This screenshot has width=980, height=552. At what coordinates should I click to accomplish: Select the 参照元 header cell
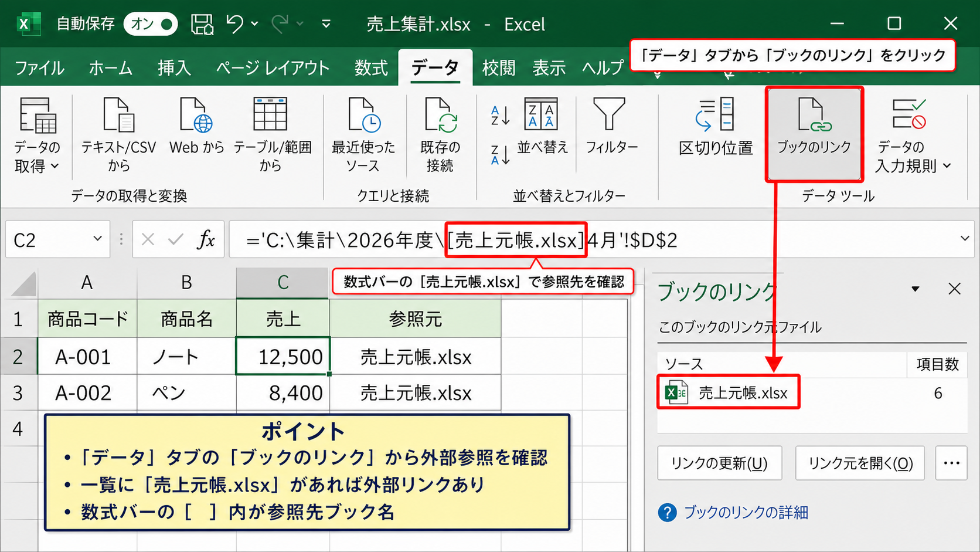pyautogui.click(x=415, y=319)
